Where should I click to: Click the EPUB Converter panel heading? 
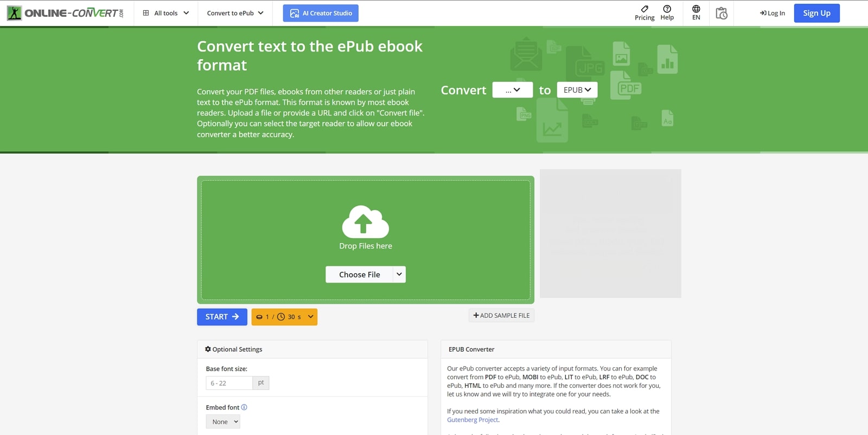(471, 349)
